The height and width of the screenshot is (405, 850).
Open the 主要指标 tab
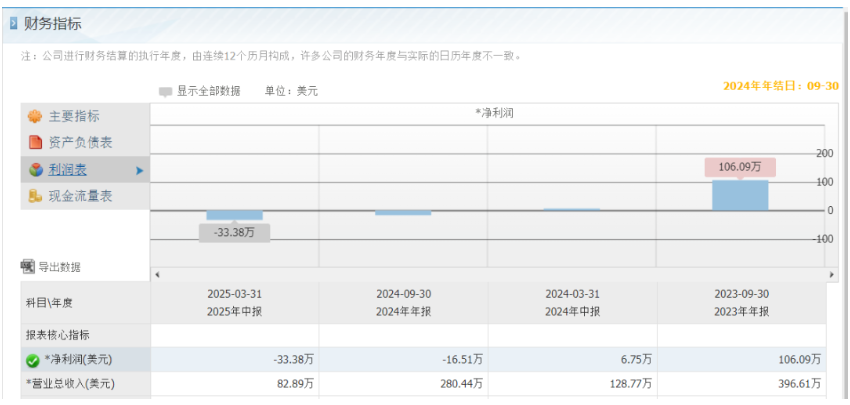pos(74,116)
